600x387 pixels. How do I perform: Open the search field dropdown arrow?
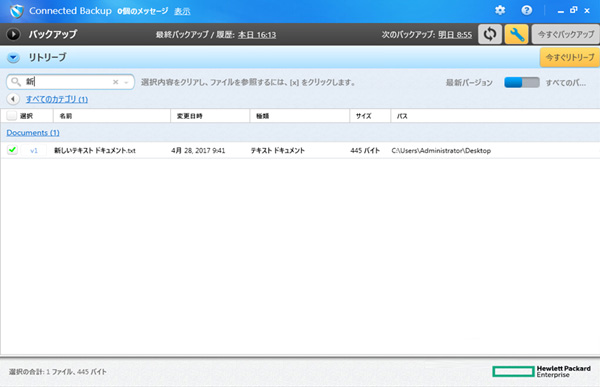(x=126, y=82)
